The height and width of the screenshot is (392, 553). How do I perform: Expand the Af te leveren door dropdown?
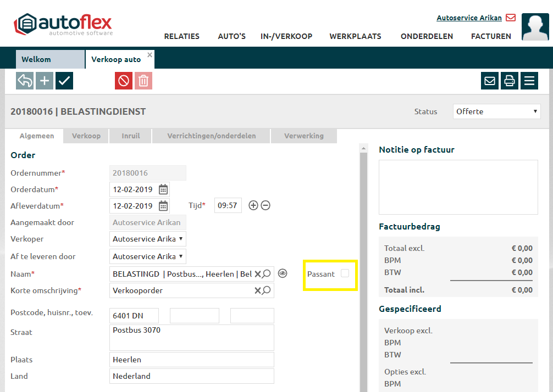click(148, 256)
